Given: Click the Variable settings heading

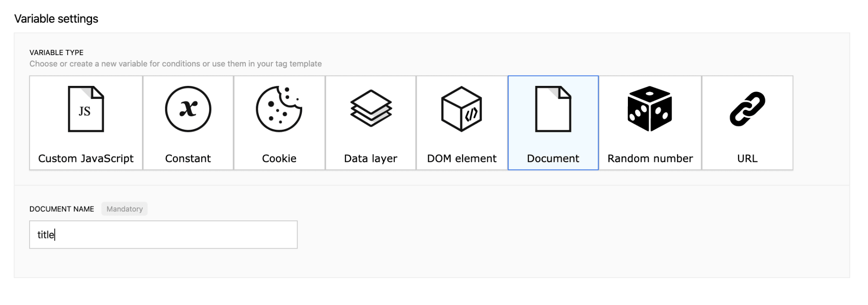Looking at the screenshot, I should coord(56,19).
